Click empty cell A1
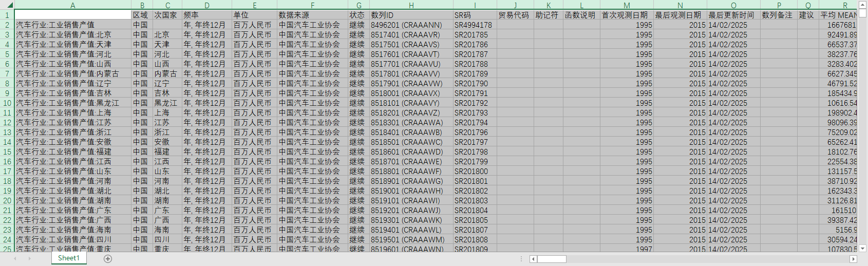 (73, 15)
